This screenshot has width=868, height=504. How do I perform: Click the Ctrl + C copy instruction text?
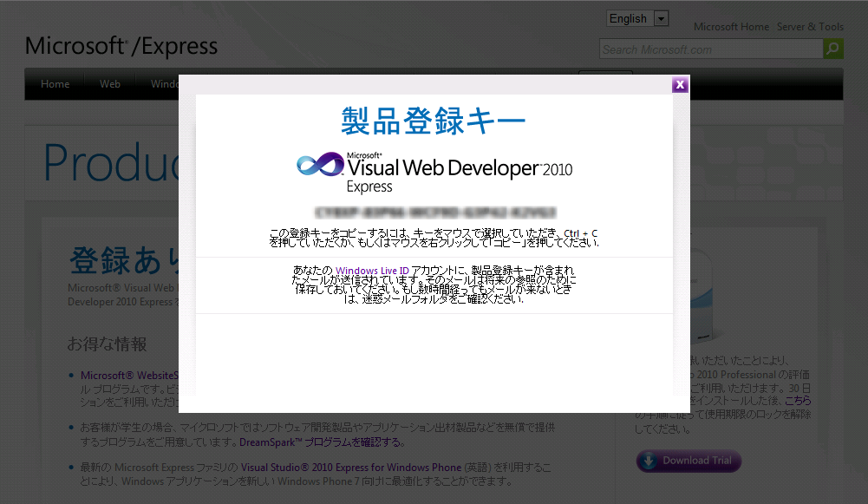click(434, 238)
